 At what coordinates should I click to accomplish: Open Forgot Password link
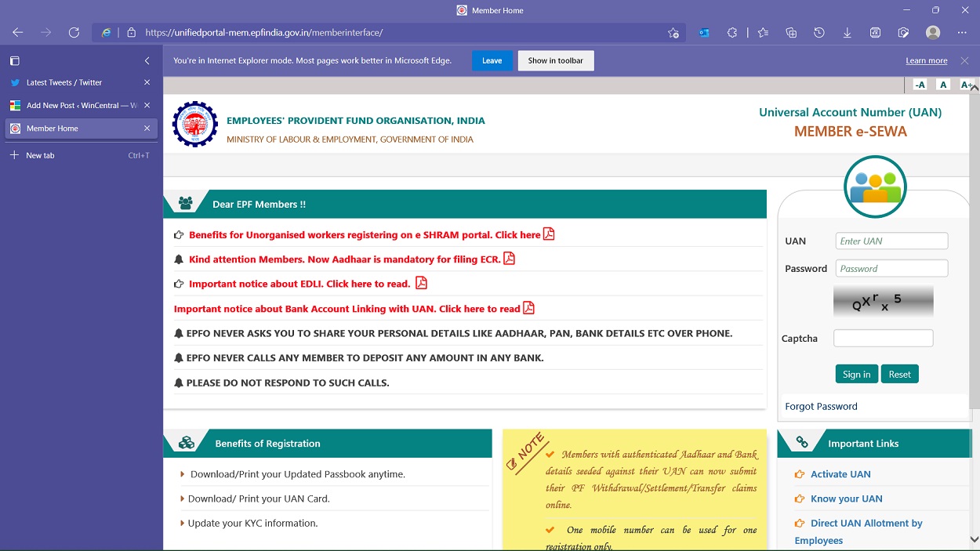(x=821, y=406)
